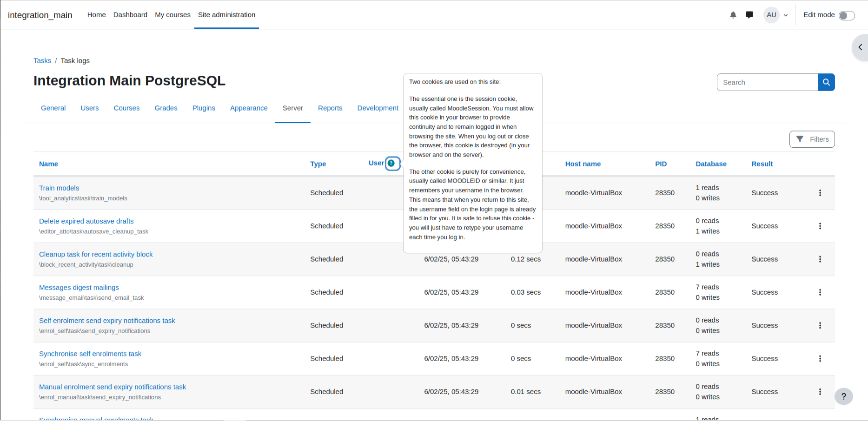Switch to the General tab

pos(53,108)
